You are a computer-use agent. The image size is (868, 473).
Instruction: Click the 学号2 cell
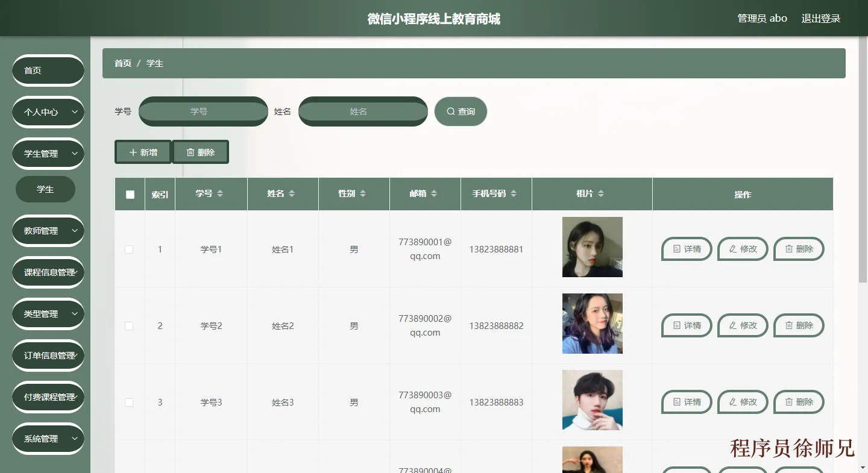click(211, 326)
